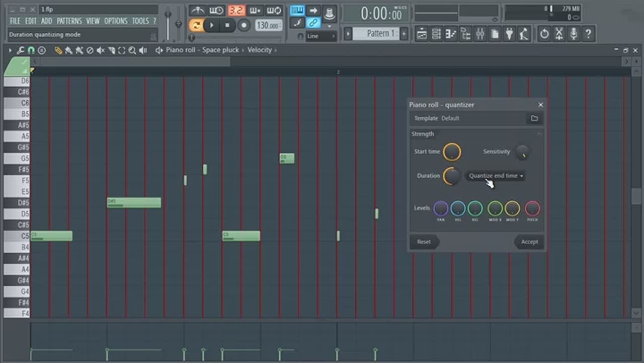Image resolution: width=644 pixels, height=363 pixels.
Task: Toggle pattern/song loop mode button
Action: (196, 25)
